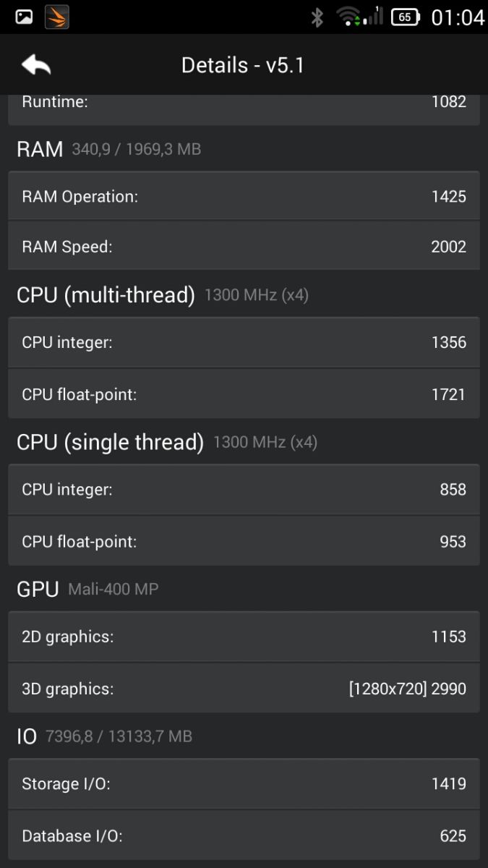This screenshot has width=488, height=868.
Task: Tap multi-thread CPU float-point score 1721
Action: click(448, 394)
